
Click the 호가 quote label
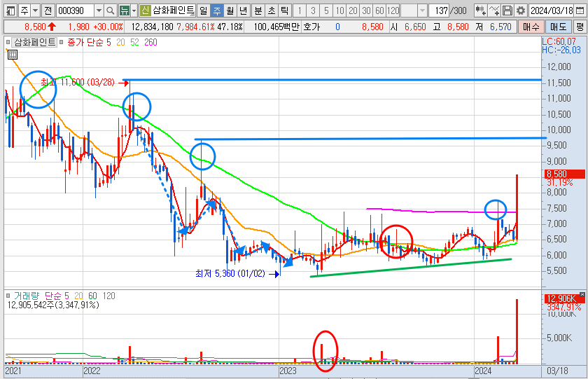(x=311, y=27)
